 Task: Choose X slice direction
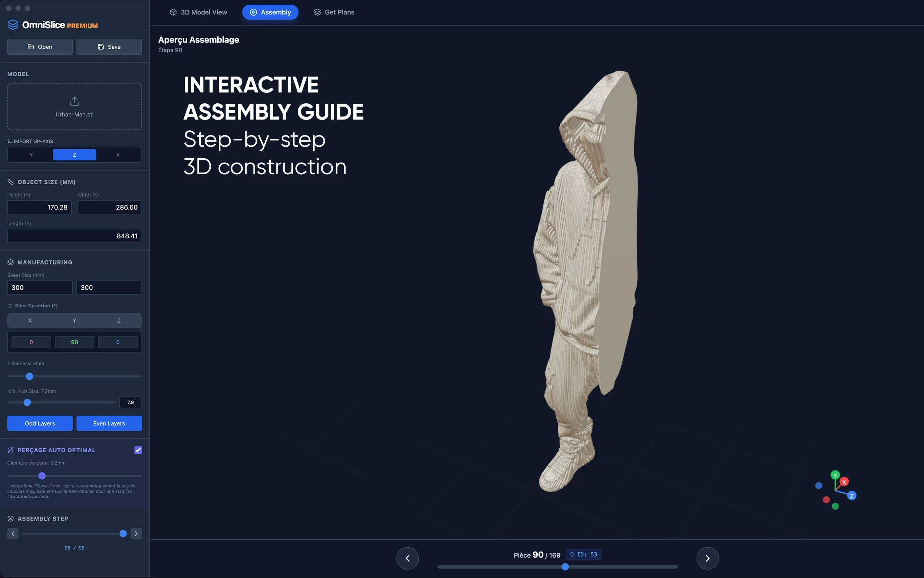coord(30,320)
